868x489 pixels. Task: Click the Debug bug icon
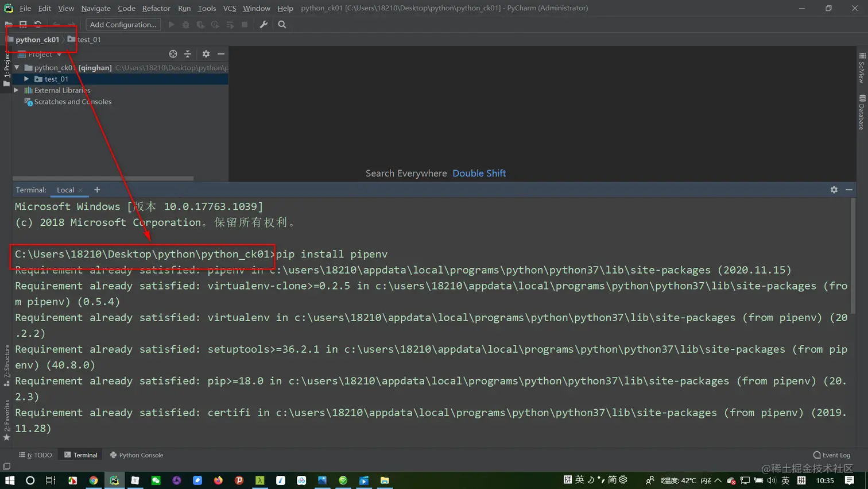185,25
